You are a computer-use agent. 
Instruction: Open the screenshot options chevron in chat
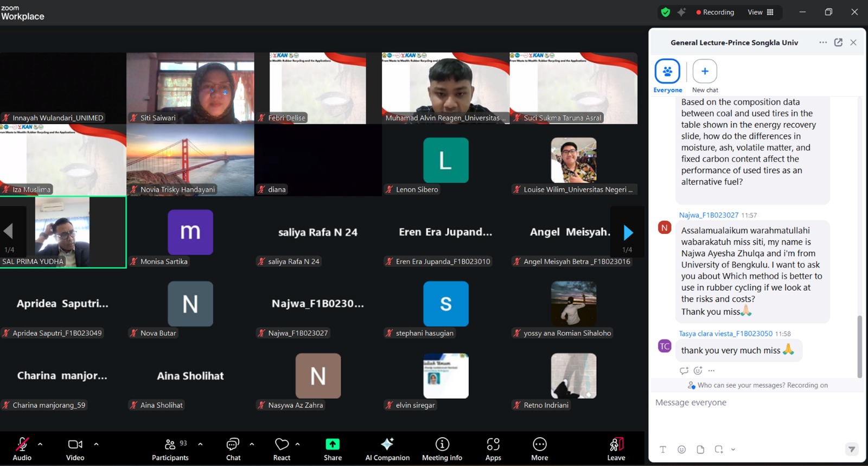coord(733,449)
